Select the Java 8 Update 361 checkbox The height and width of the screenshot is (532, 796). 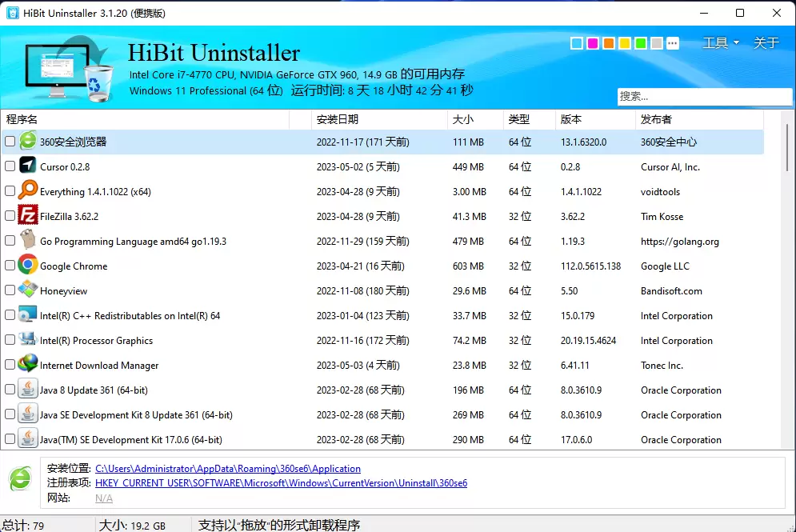(10, 390)
